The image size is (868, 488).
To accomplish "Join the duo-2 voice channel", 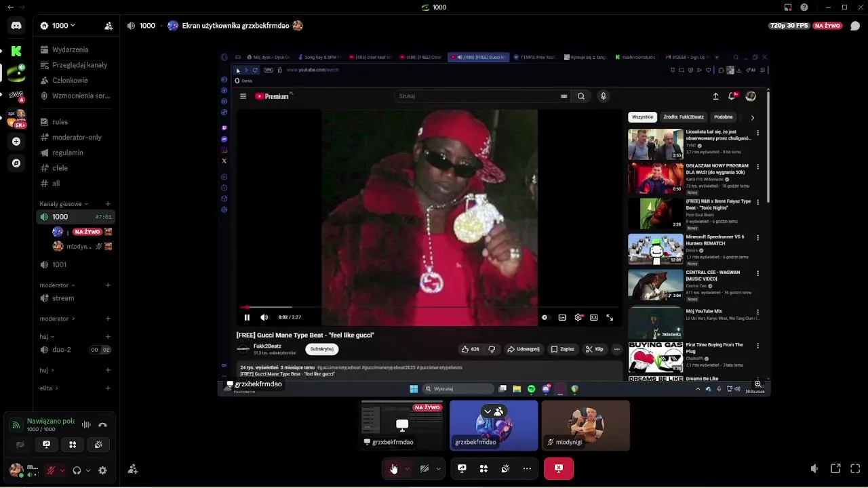I will point(76,350).
